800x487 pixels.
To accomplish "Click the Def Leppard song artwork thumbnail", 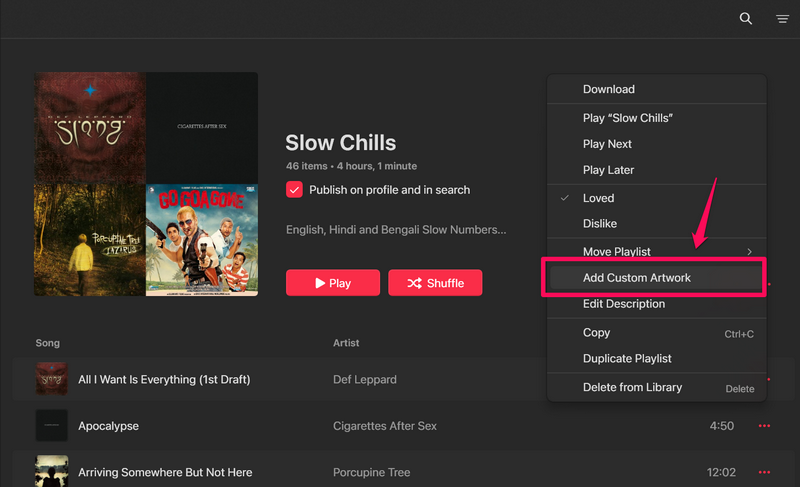I will [x=51, y=379].
